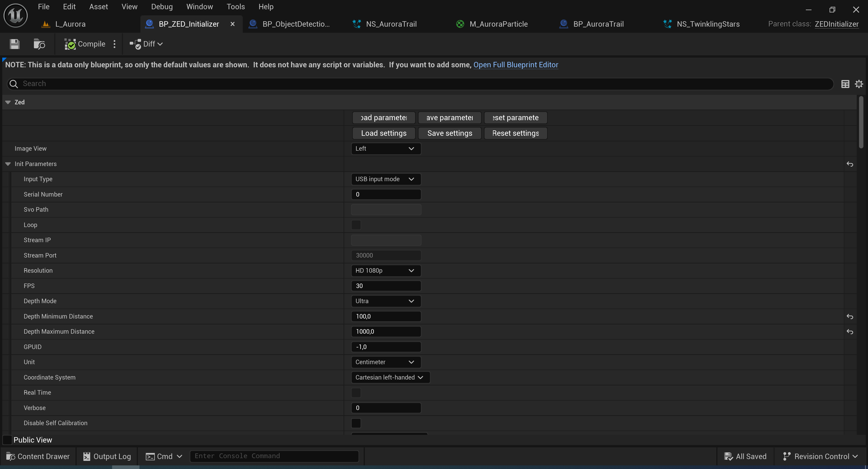Click the BP_ZED_Initializer tab blueprint icon
Viewport: 868px width, 469px height.
[x=149, y=24]
